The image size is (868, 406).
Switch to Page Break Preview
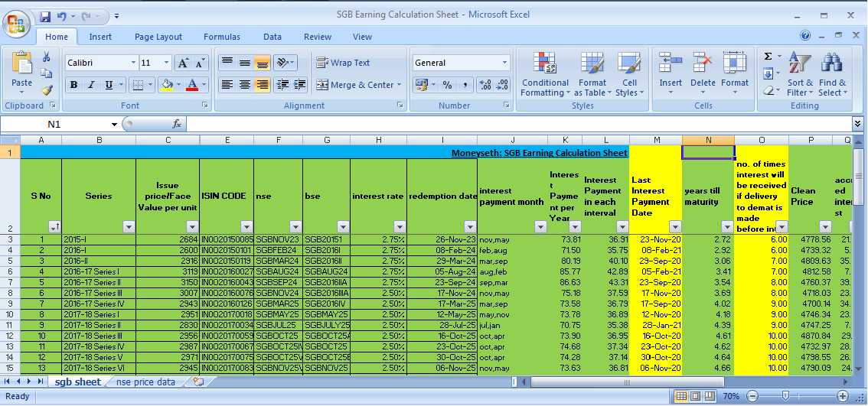[x=709, y=396]
